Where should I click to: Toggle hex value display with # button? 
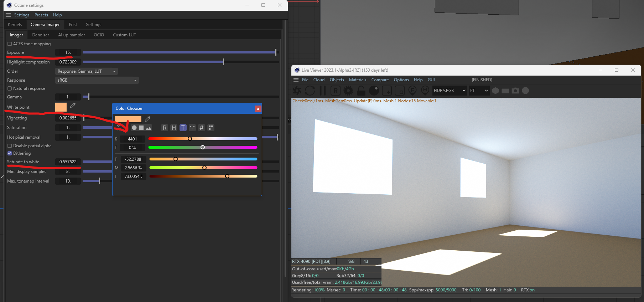coord(202,128)
